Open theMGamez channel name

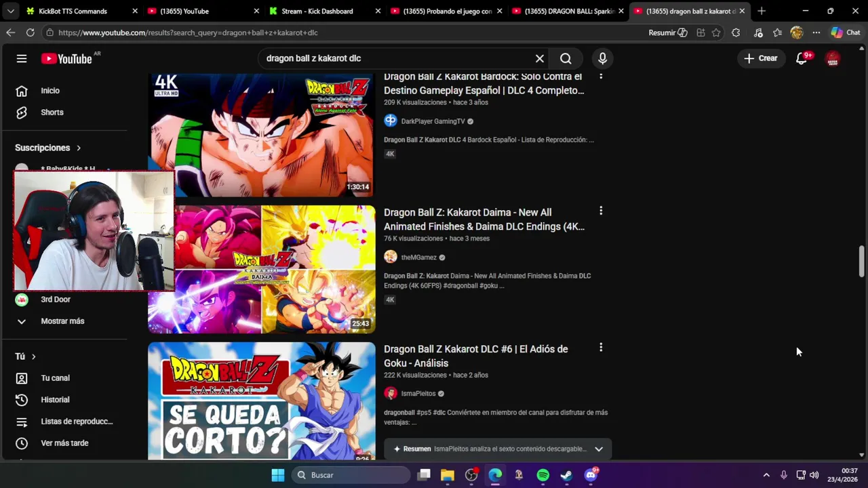coord(418,258)
